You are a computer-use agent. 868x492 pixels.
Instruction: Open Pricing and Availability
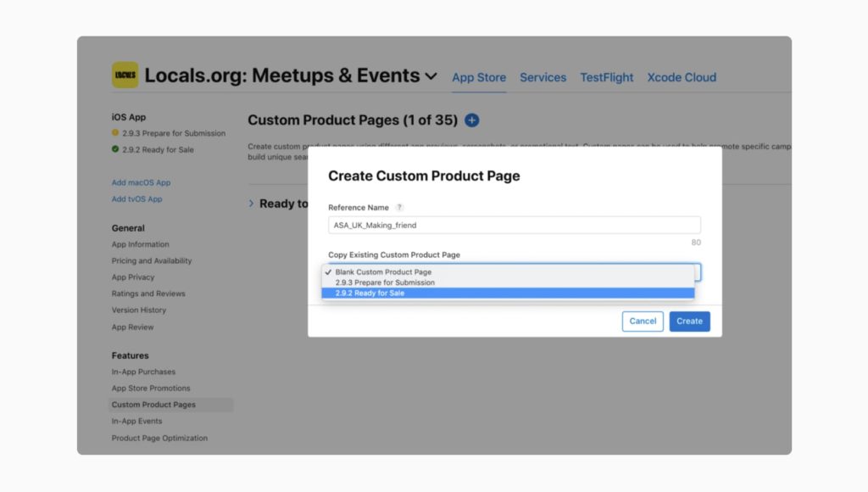(152, 260)
